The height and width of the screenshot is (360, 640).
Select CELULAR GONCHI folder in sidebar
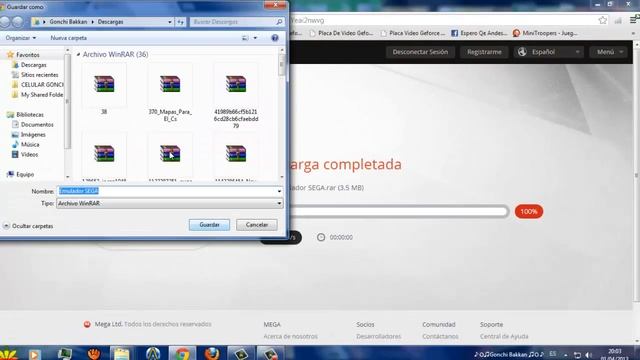point(38,84)
